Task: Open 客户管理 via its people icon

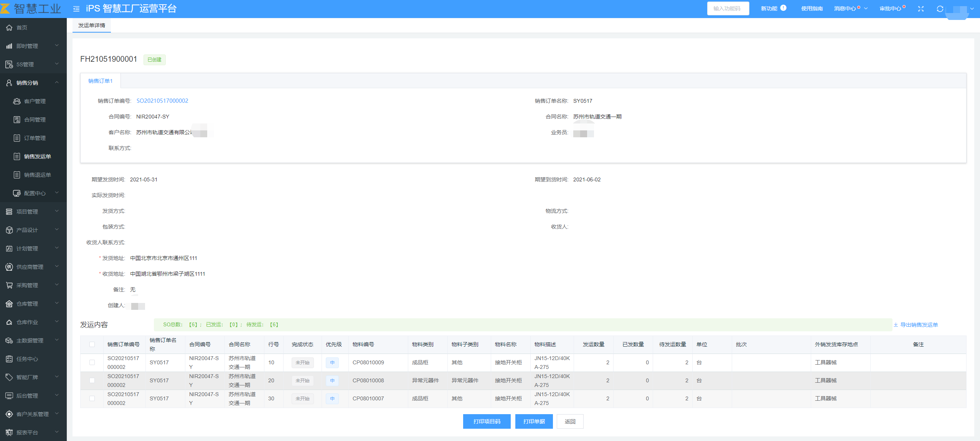Action: pos(17,101)
